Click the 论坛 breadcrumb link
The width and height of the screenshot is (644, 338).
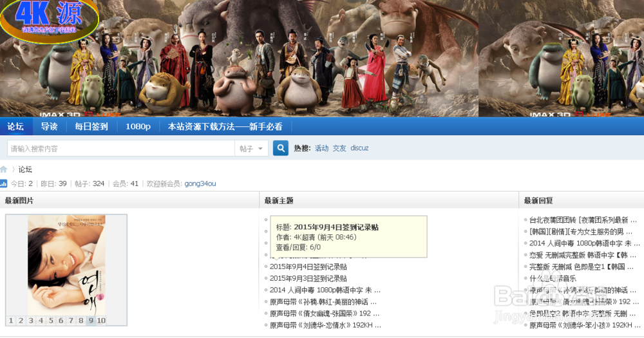click(x=25, y=169)
